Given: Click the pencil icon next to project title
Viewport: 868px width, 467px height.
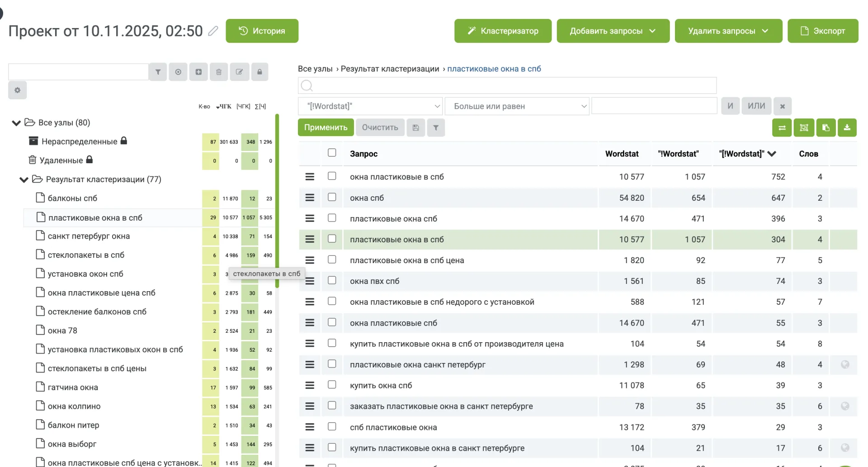Looking at the screenshot, I should pos(213,31).
